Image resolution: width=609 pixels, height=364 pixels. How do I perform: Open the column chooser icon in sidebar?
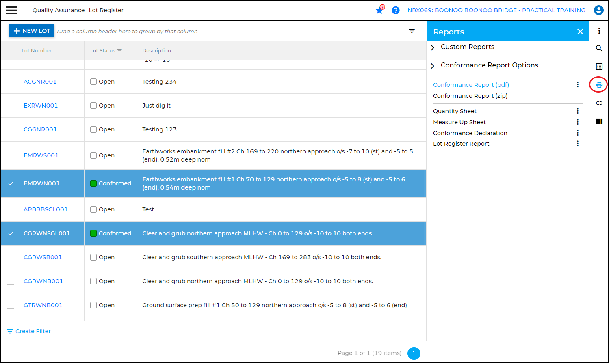point(599,121)
